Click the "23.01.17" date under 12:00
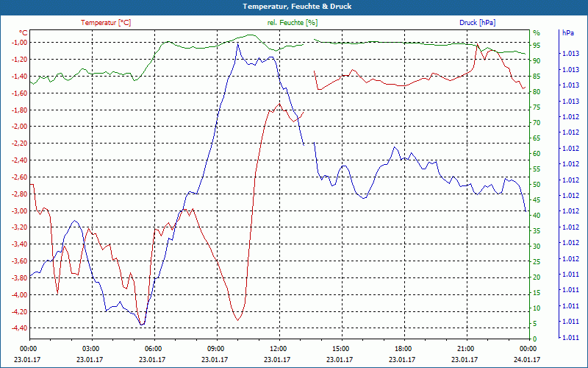588x368 pixels. coord(277,359)
